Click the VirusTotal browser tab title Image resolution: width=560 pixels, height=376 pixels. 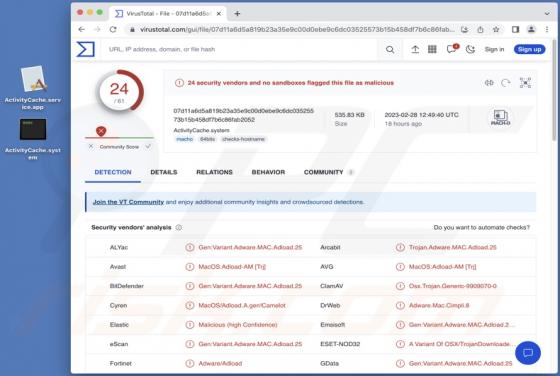(x=168, y=14)
